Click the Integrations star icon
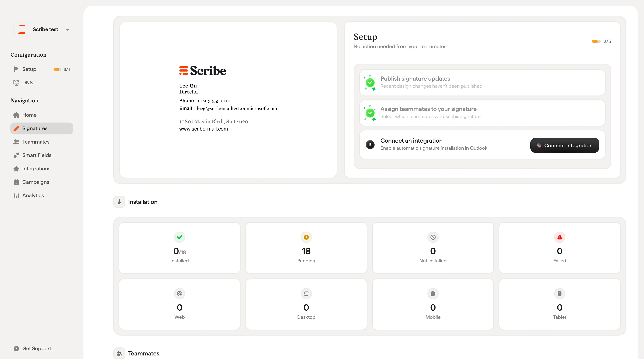Screen dimensions: 644x359 point(16,169)
